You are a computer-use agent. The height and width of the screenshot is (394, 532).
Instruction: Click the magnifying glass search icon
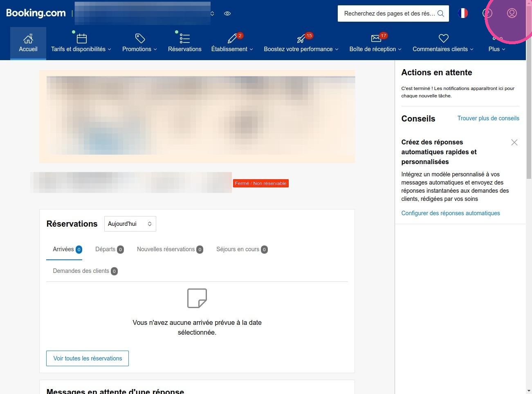(441, 14)
